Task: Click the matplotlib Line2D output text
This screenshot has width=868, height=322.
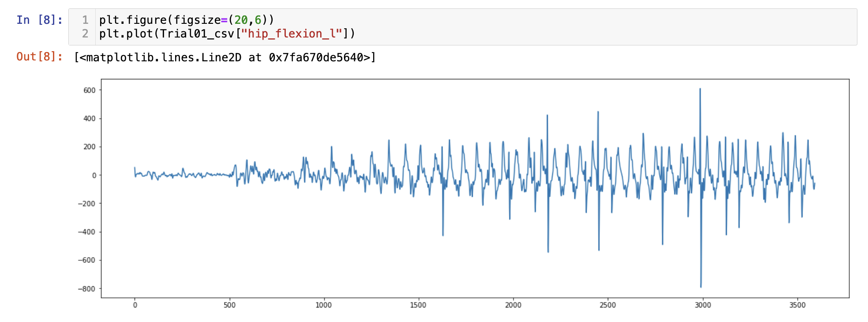Action: tap(225, 57)
